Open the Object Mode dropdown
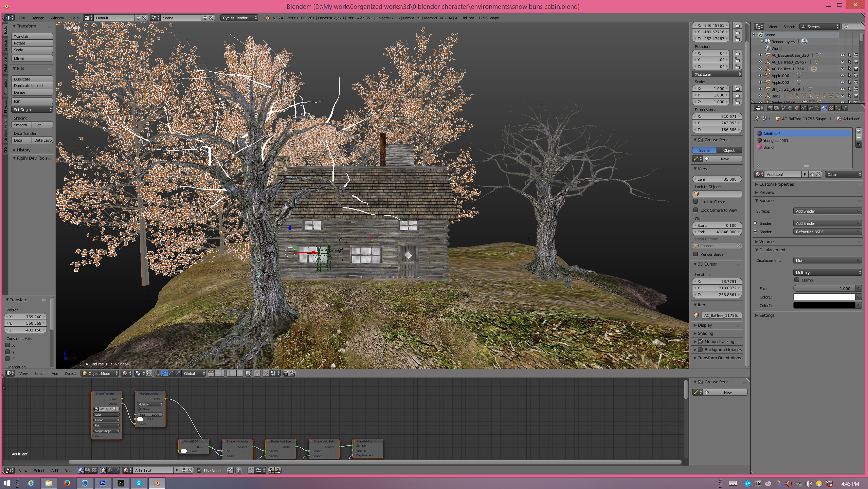868x489 pixels. coord(100,373)
